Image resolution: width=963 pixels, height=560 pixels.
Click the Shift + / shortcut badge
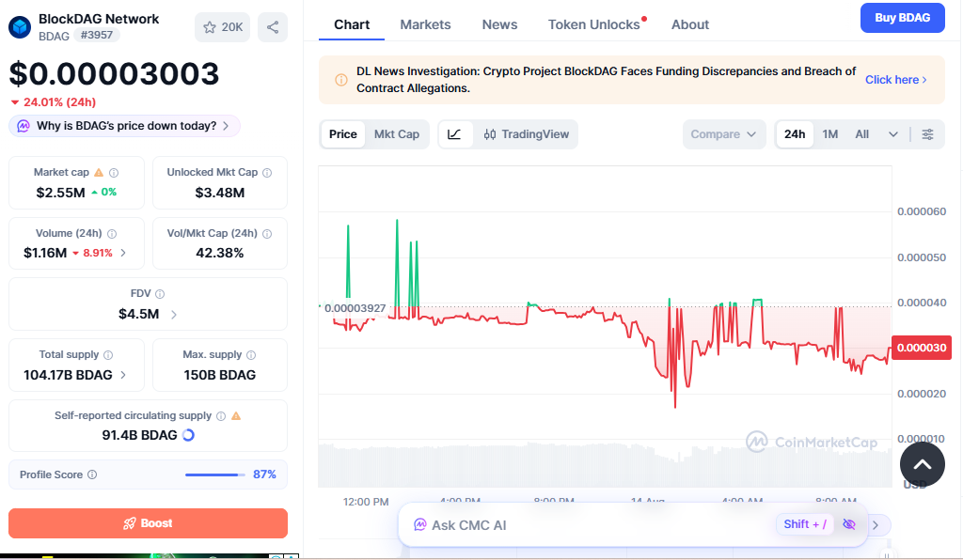click(x=805, y=524)
